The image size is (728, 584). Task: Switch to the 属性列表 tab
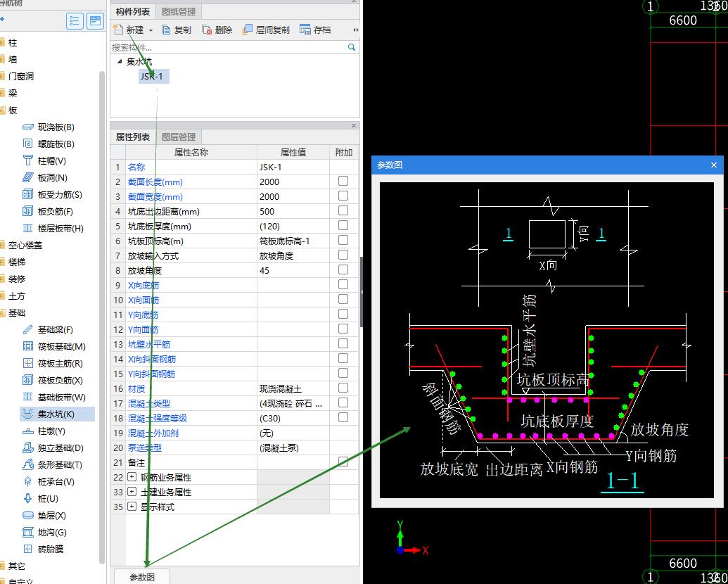pyautogui.click(x=133, y=137)
